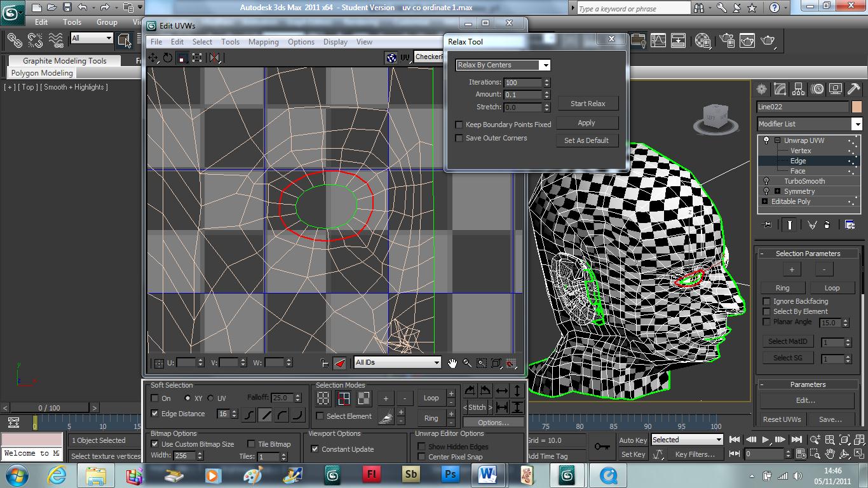Activate the Mirror Selected Subobjects tool
This screenshot has height=488, width=868.
[215, 58]
